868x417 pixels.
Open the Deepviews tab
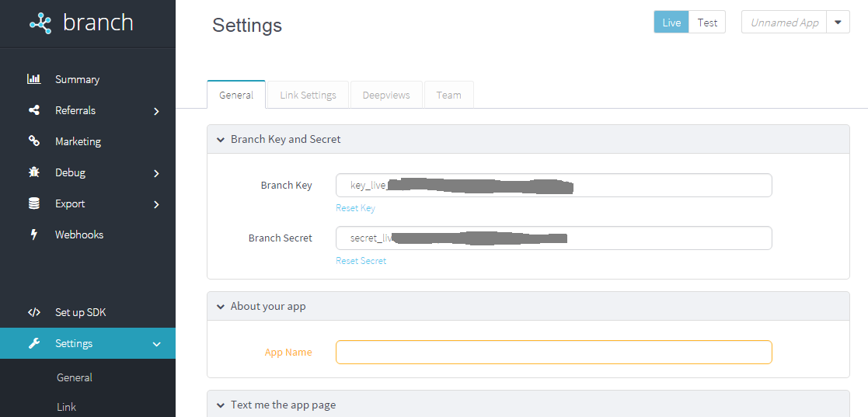(x=386, y=95)
